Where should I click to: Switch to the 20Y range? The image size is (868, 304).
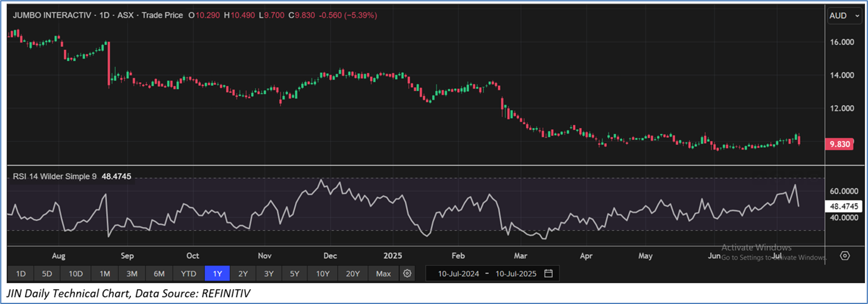coord(353,274)
